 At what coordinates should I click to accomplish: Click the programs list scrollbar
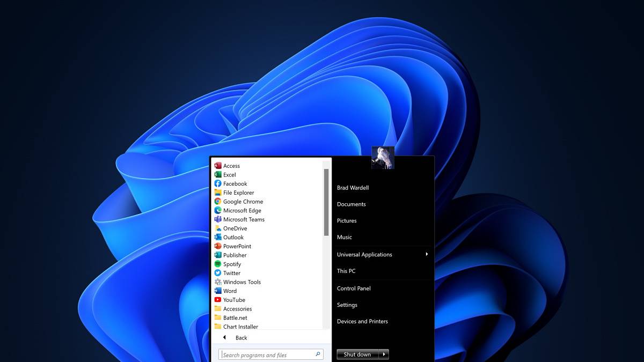click(x=326, y=203)
